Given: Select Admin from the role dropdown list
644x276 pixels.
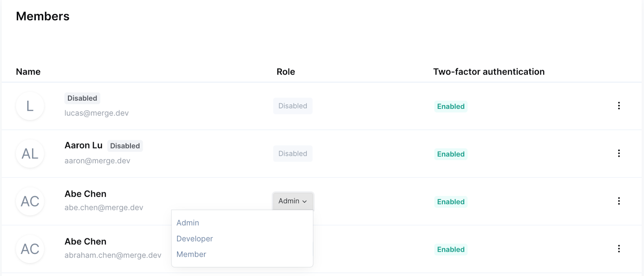Looking at the screenshot, I should 188,223.
